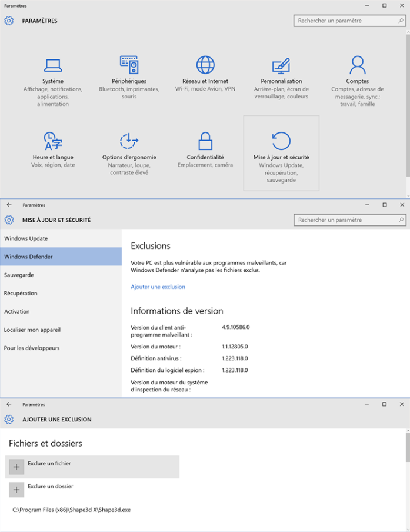Maximize the top Paramètres window
The height and width of the screenshot is (532, 410).
click(385, 5)
